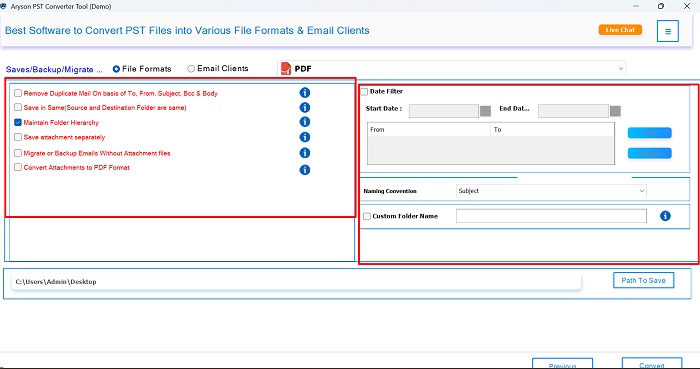Open the Start Date calendar picker
700x369 pixels.
486,111
